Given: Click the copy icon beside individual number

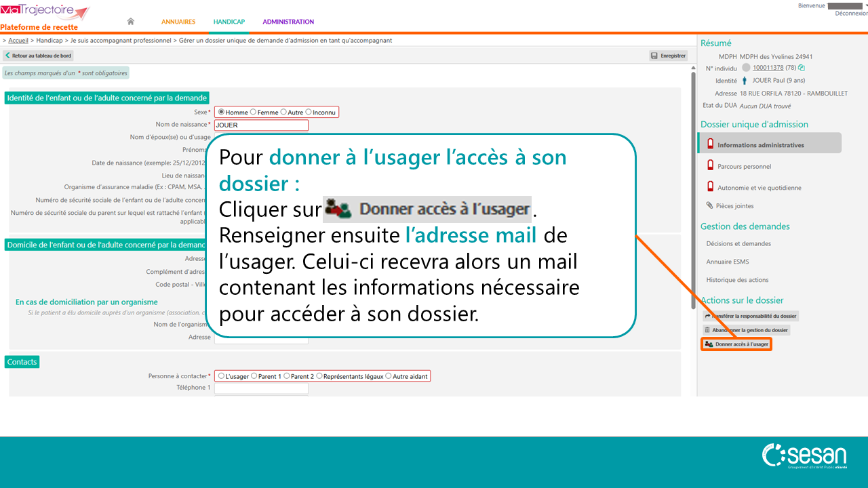Looking at the screenshot, I should tap(802, 68).
